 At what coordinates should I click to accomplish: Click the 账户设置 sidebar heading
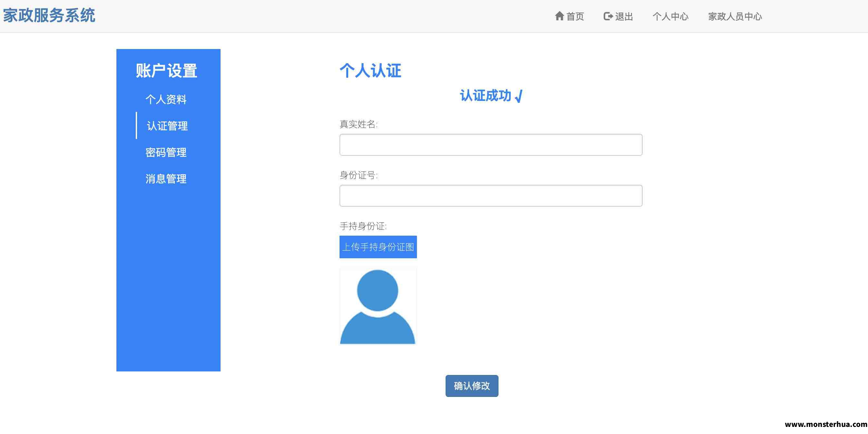[166, 71]
